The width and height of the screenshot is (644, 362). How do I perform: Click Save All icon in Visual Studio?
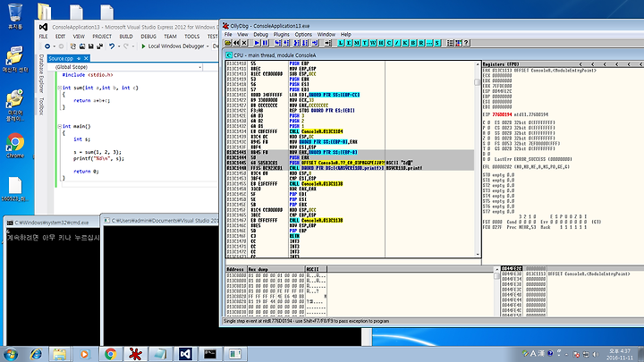tap(100, 46)
